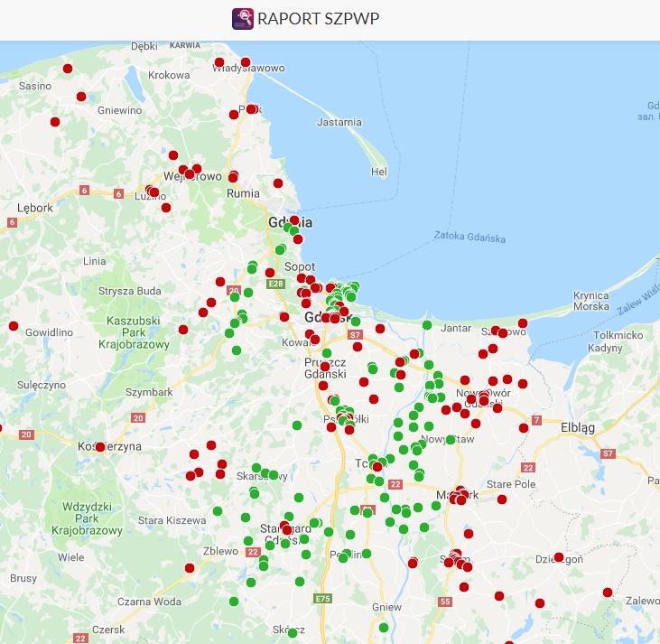Viewport: 660px width, 644px height.
Task: Click the Zatoka Gdańska label
Action: 469,238
